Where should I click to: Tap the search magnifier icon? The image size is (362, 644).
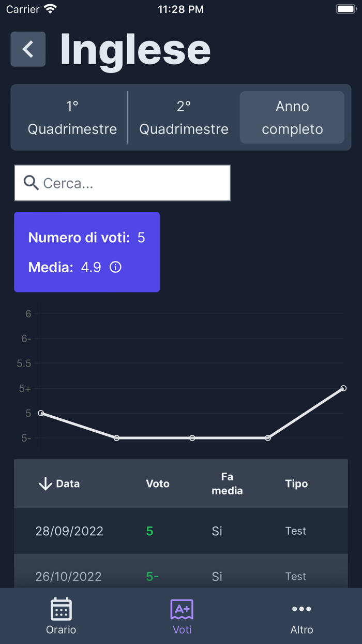tap(31, 183)
